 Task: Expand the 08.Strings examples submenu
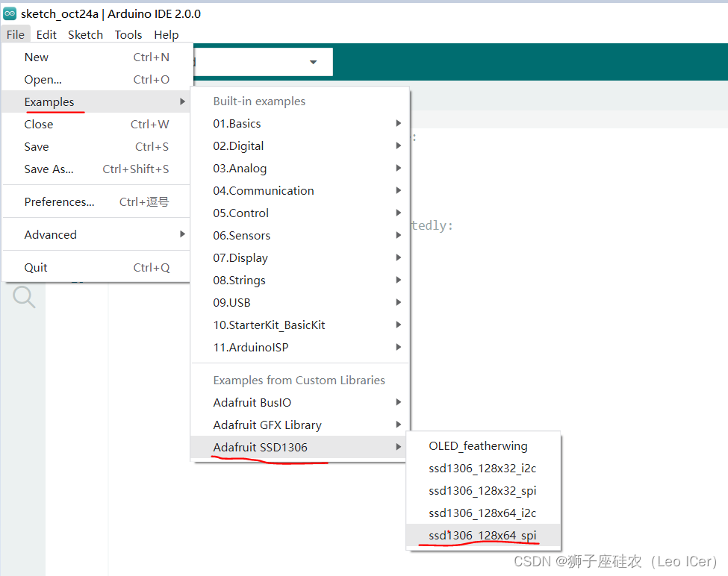pos(300,280)
